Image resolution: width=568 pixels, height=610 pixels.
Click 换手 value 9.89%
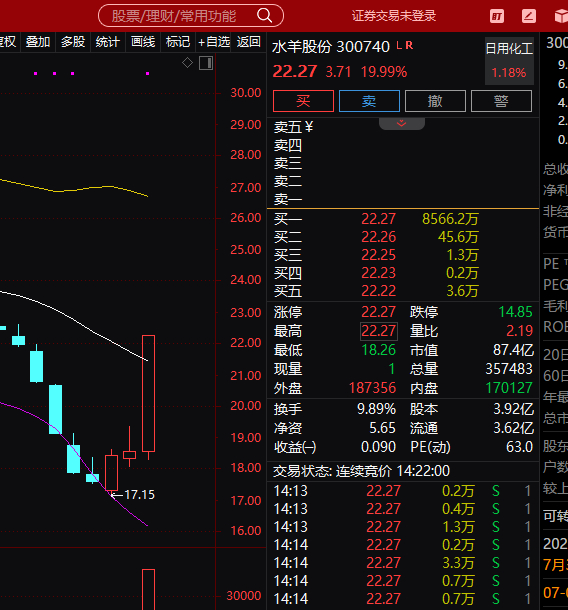pyautogui.click(x=376, y=409)
